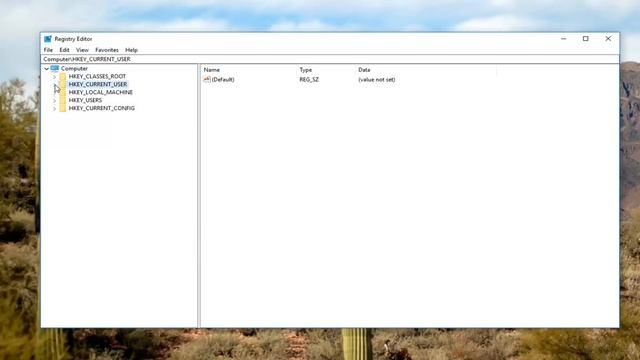
Task: Expand the HKEY_CURRENT_CONFIG key
Action: pos(54,109)
